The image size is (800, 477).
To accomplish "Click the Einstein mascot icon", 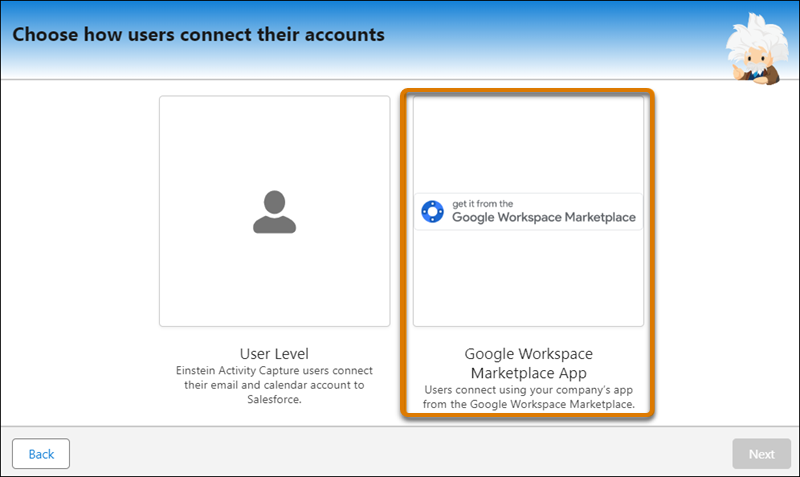I will (757, 49).
